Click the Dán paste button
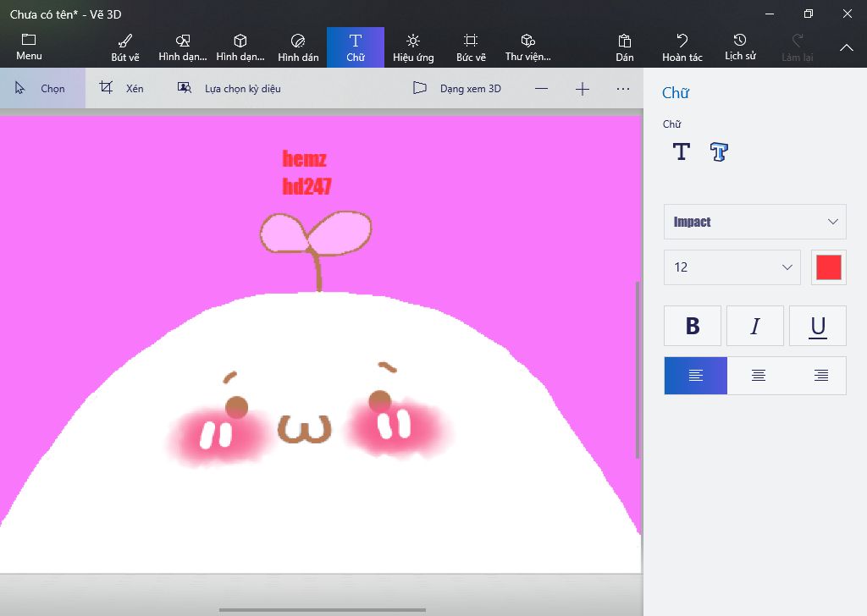 (625, 47)
